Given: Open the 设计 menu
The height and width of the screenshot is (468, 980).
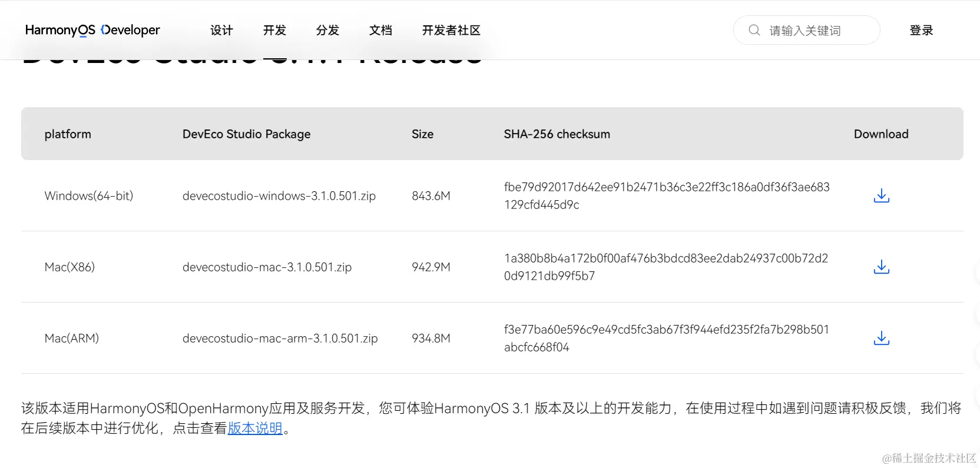Looking at the screenshot, I should [x=221, y=30].
